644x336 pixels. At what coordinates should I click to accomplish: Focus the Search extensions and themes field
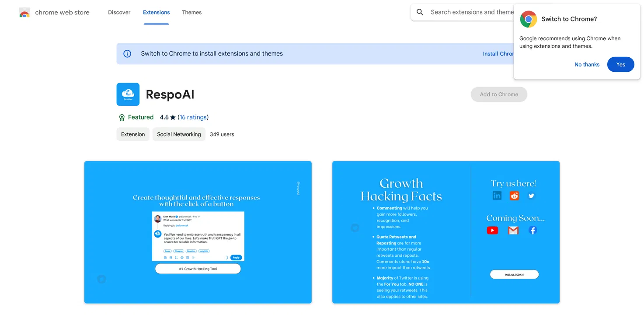471,12
